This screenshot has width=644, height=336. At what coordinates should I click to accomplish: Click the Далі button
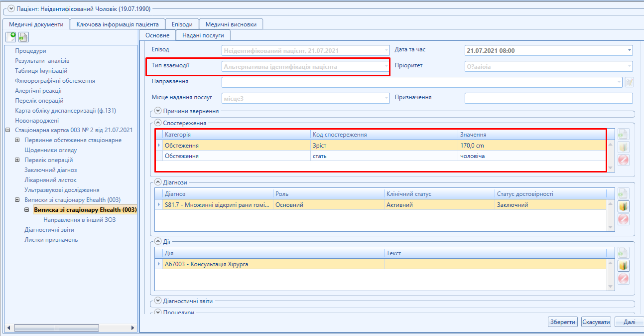tap(630, 322)
